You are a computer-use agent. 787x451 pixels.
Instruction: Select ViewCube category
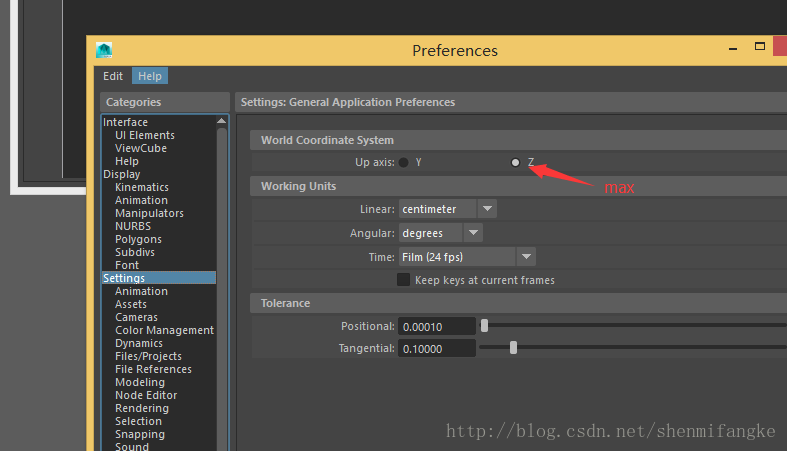point(141,148)
